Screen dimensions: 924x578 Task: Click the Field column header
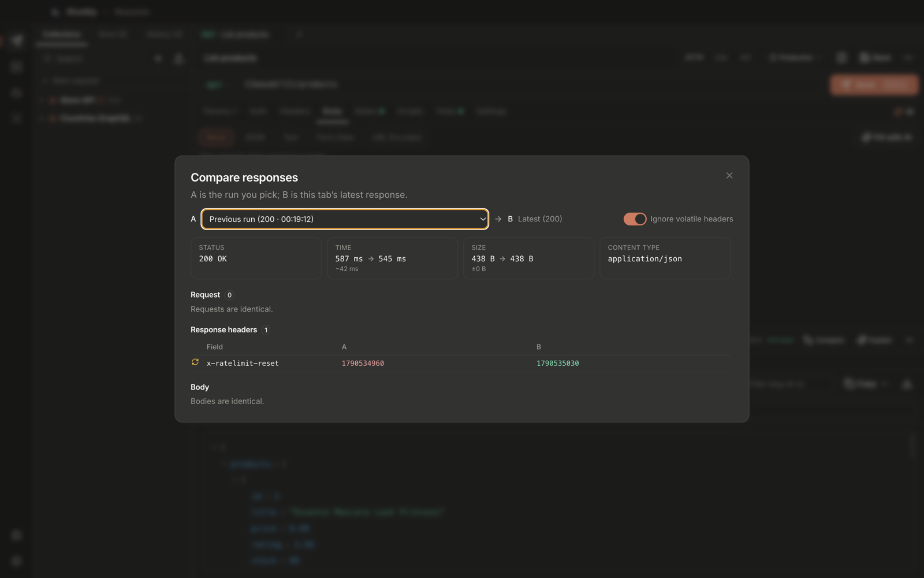(x=215, y=347)
